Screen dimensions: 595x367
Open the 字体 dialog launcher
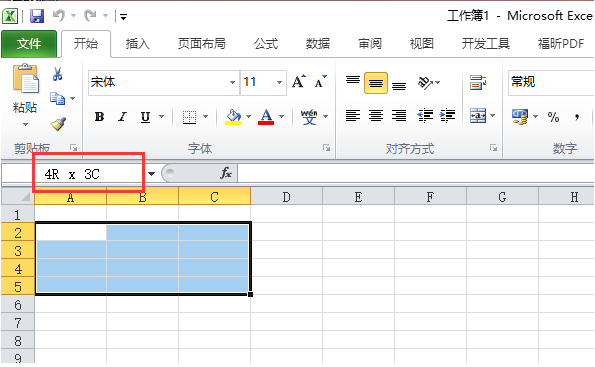coord(326,148)
